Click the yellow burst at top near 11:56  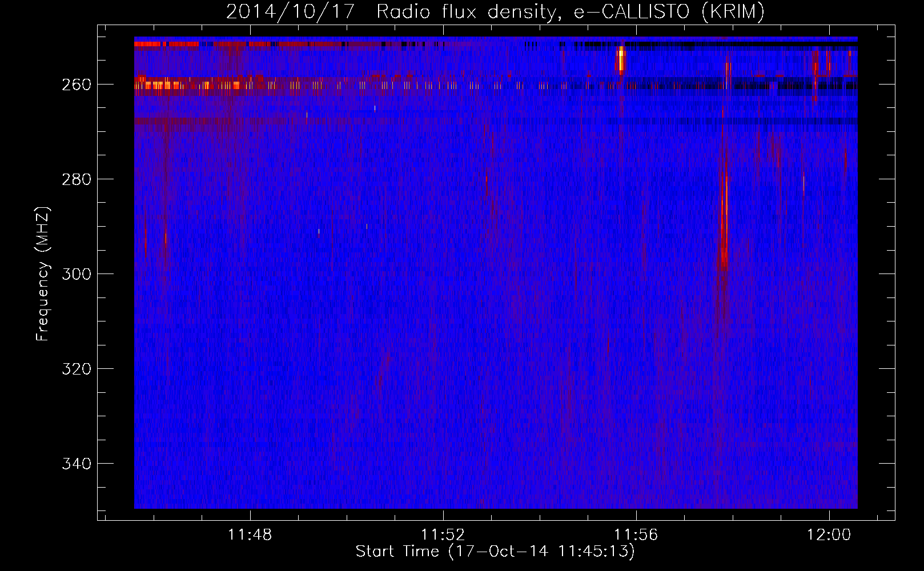click(x=621, y=59)
